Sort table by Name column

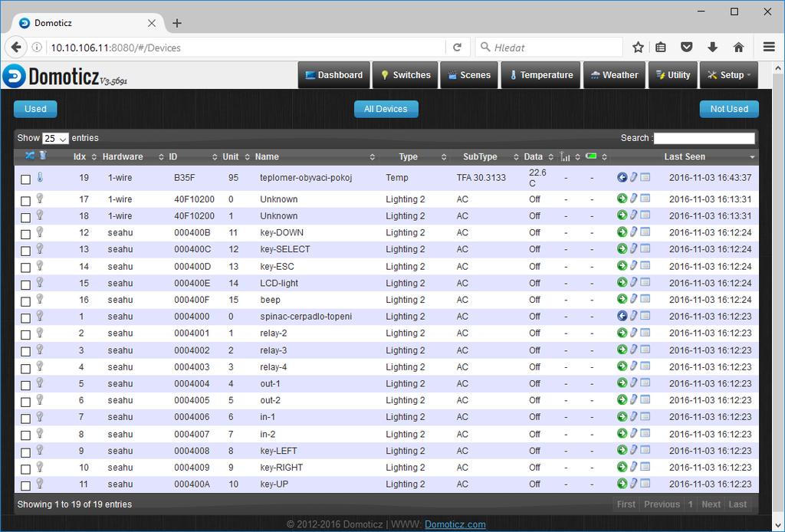[x=314, y=156]
